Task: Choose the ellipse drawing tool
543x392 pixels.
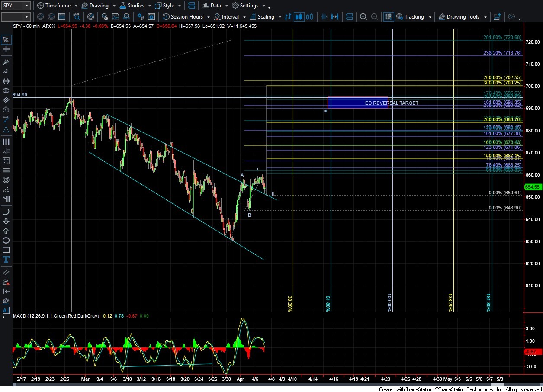Action: 6,241
